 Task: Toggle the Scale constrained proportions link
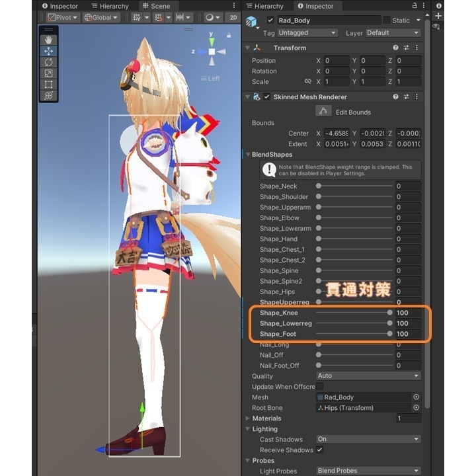(x=308, y=81)
